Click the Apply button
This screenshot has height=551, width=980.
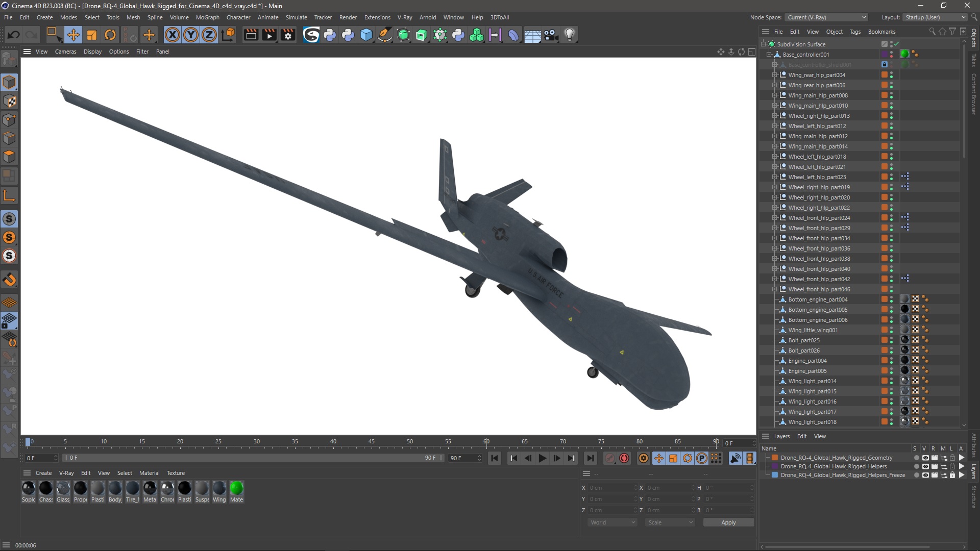click(x=728, y=522)
